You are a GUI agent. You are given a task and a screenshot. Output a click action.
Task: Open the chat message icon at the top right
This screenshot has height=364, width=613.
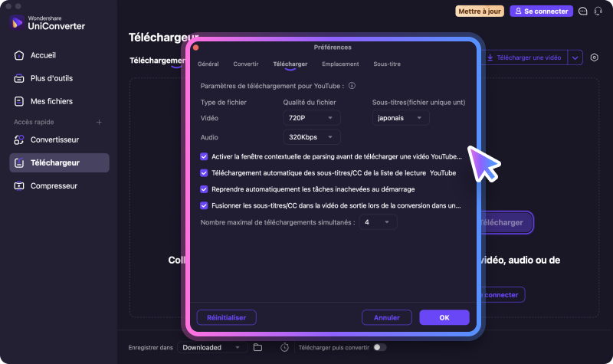[583, 11]
